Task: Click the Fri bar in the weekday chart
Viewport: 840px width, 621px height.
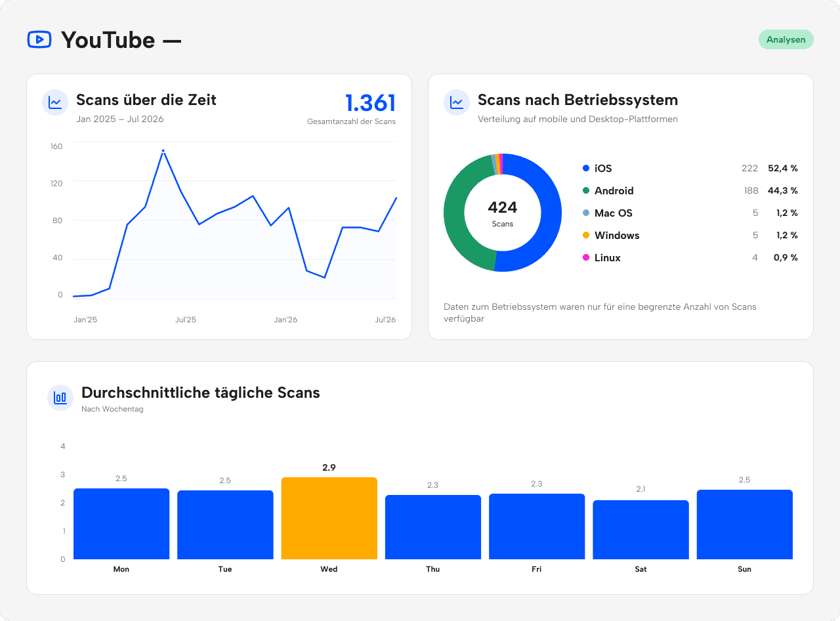Action: coord(537,526)
